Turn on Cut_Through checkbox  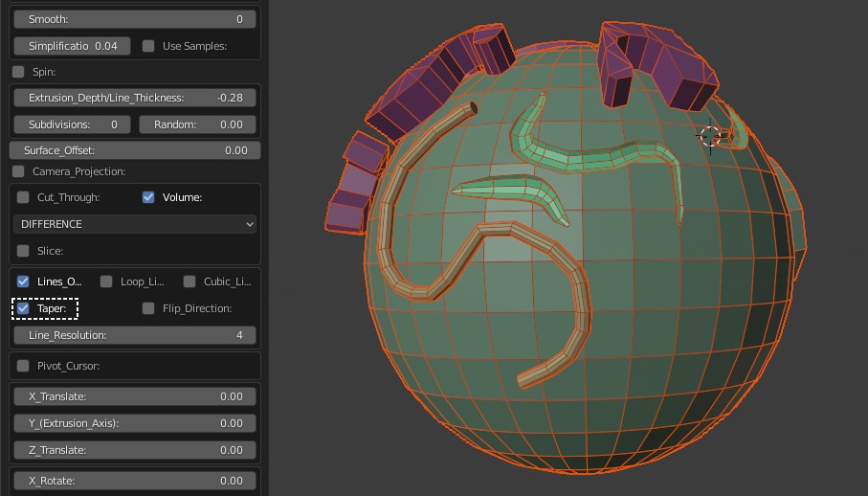click(23, 197)
